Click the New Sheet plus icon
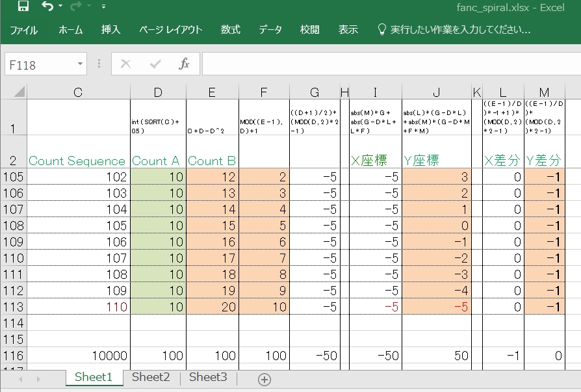This screenshot has width=581, height=392. [265, 380]
